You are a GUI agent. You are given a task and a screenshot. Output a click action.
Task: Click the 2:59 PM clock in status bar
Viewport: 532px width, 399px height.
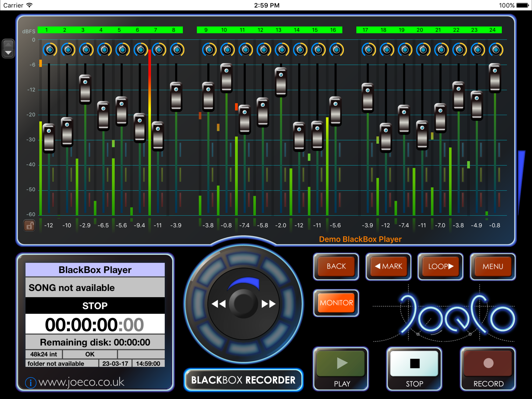(267, 5)
